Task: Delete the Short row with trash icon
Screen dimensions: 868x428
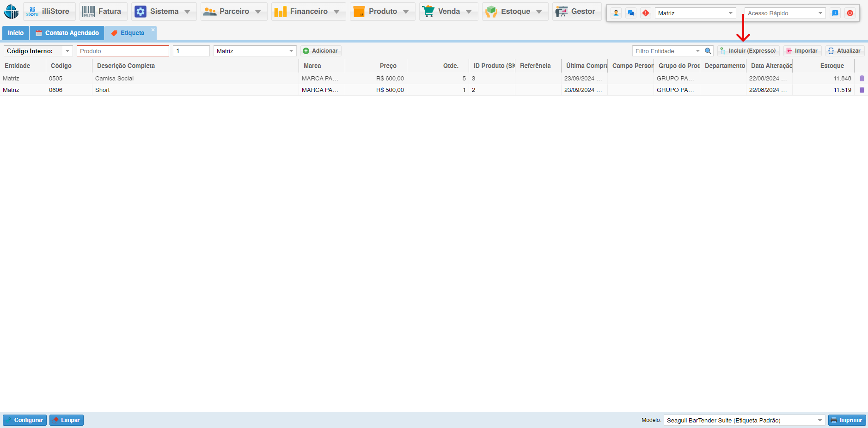Action: pyautogui.click(x=862, y=90)
